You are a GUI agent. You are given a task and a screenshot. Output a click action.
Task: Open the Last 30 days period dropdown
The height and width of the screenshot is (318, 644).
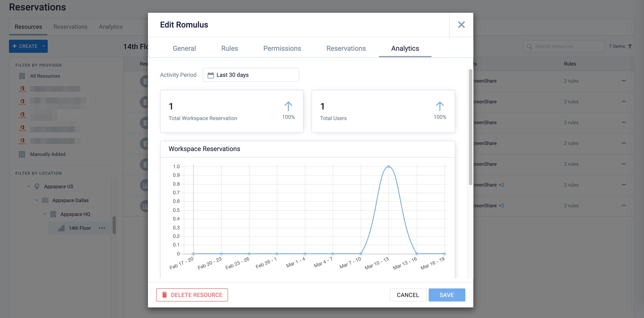pos(251,75)
